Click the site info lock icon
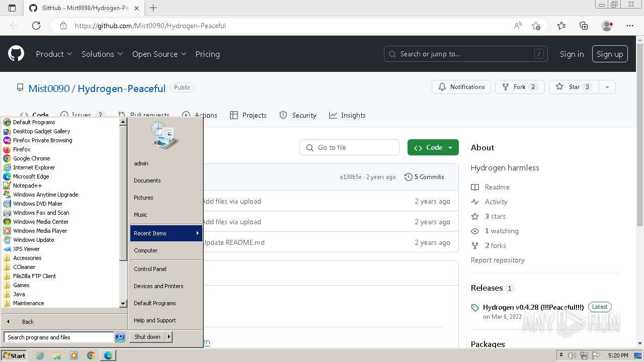 (63, 26)
